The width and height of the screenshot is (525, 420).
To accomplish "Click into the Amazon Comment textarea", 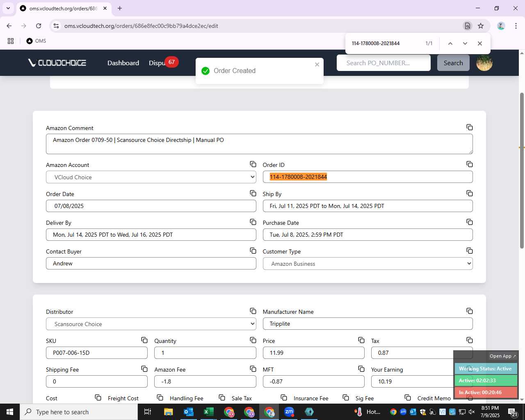I will point(259,144).
